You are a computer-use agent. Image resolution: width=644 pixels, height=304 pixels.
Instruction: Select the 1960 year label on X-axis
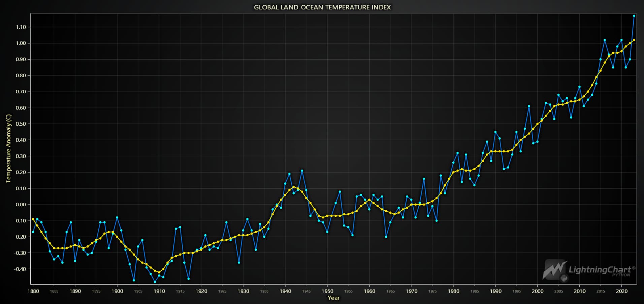[369, 291]
